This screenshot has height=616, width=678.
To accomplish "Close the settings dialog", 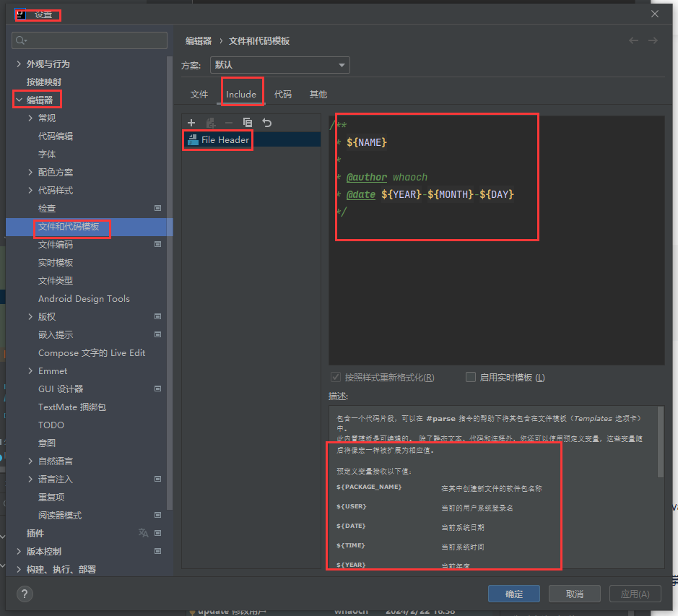I will (655, 14).
